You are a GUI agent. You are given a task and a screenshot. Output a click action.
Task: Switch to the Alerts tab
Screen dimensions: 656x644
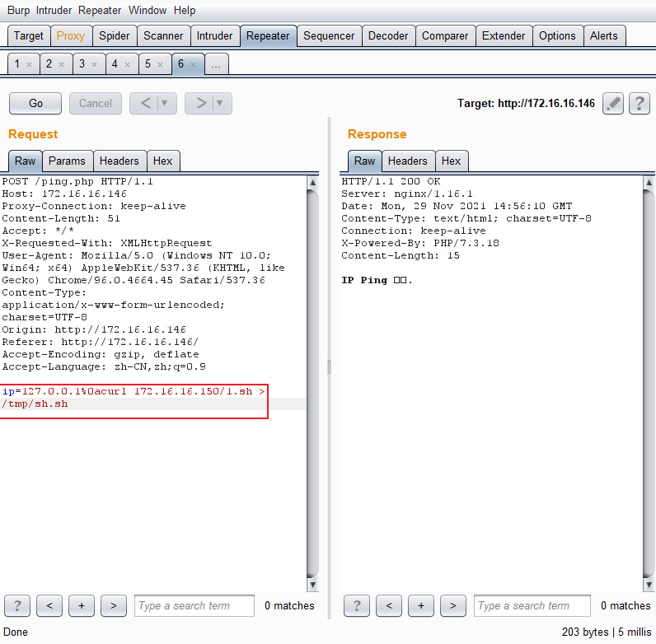[x=604, y=36]
